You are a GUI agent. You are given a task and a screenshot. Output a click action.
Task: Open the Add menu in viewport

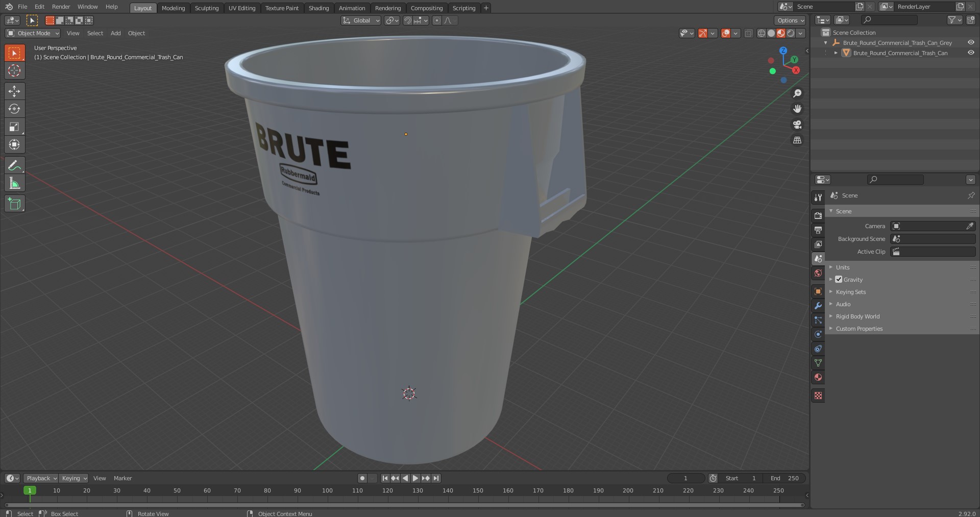[116, 33]
